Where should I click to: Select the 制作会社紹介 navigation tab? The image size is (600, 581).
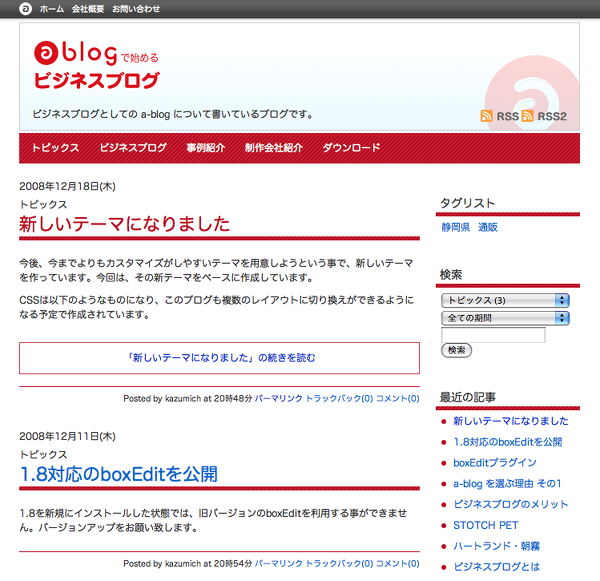click(x=274, y=148)
